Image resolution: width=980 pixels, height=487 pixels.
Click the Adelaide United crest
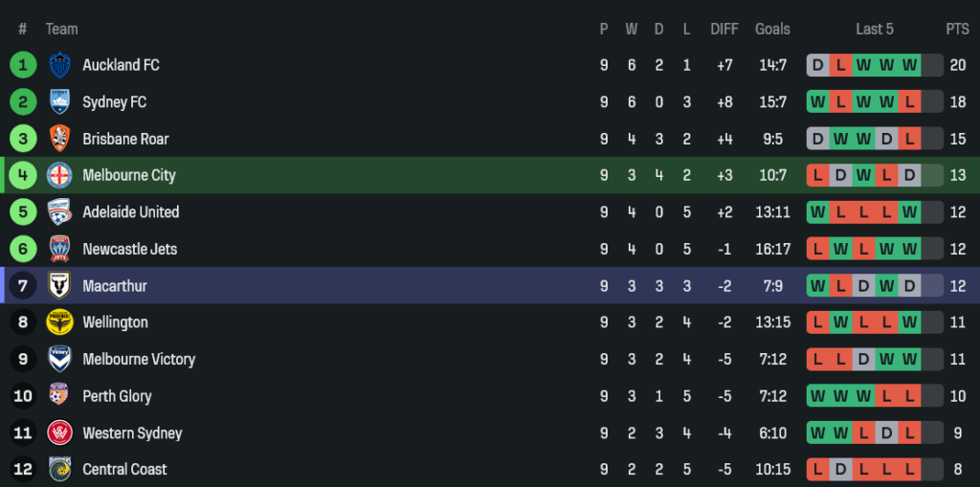pyautogui.click(x=59, y=212)
